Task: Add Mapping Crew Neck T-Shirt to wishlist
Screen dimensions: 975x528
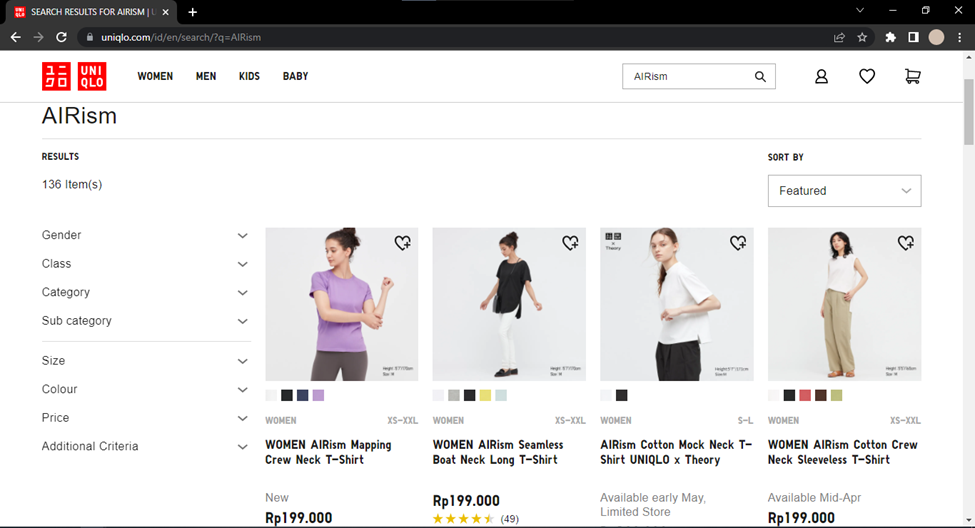Action: click(x=402, y=243)
